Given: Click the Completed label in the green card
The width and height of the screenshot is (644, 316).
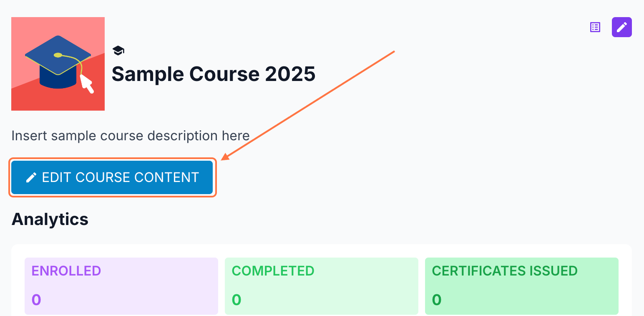Looking at the screenshot, I should pyautogui.click(x=273, y=271).
